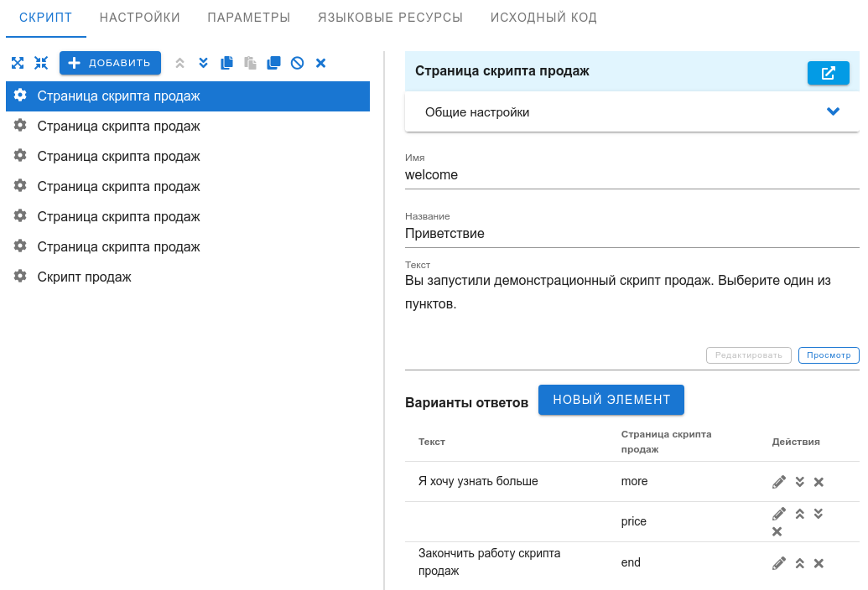Select the highlighted Страница скрипта продаж row
Viewport: 868px width, 590px height.
188,96
